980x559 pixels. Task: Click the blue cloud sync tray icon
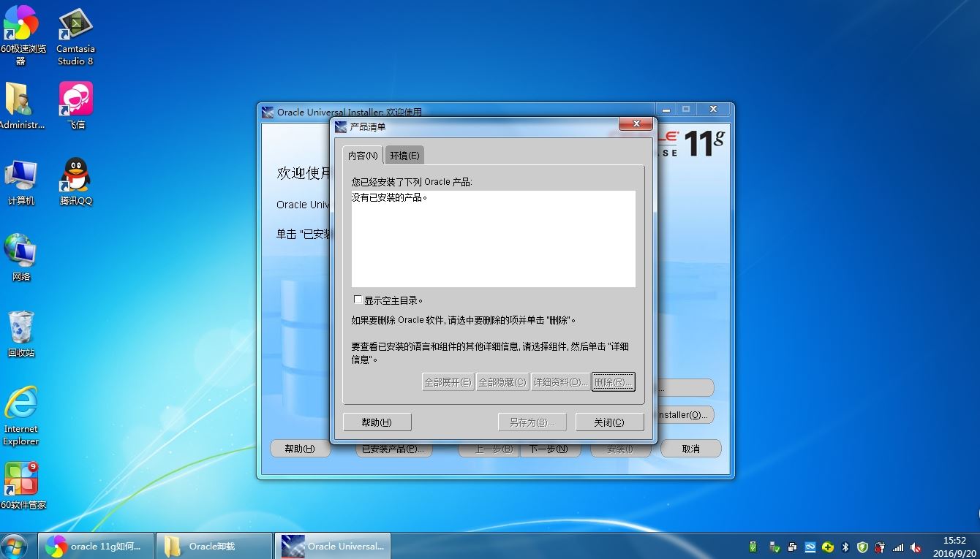pos(810,547)
